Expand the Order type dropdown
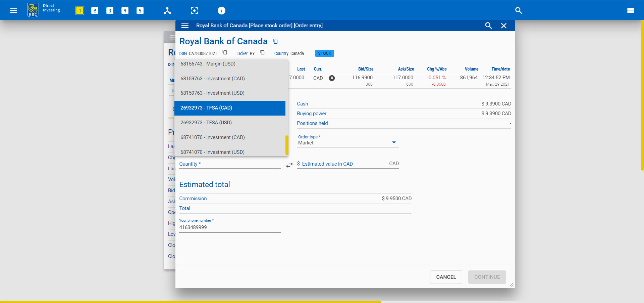Image resolution: width=644 pixels, height=303 pixels. [393, 142]
